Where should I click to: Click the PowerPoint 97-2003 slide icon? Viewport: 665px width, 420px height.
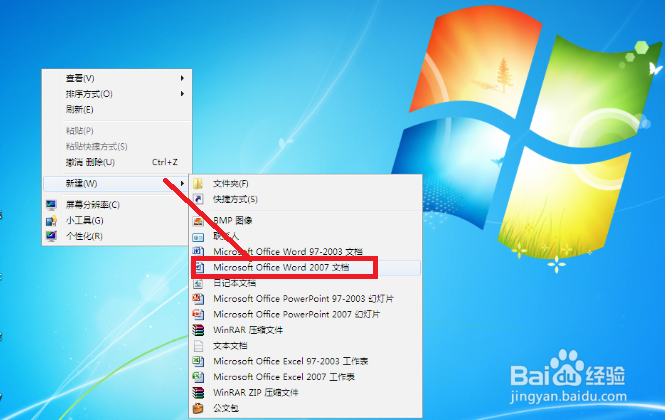point(198,299)
